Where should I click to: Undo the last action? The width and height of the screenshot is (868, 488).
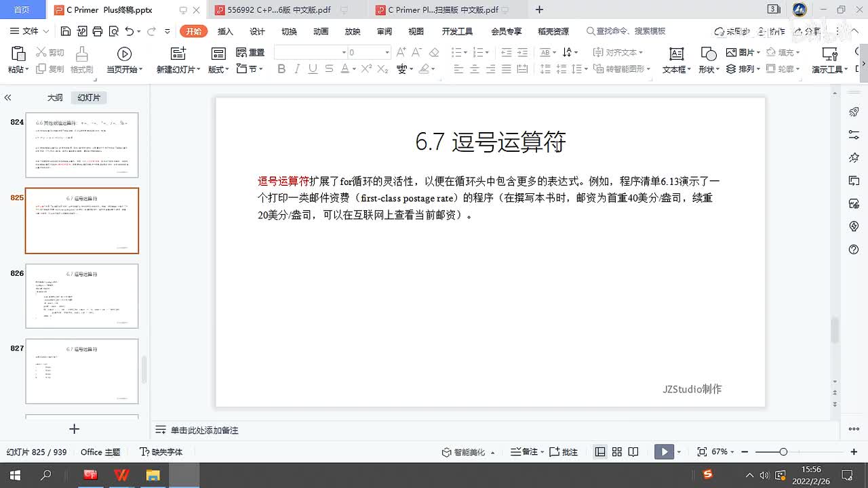[x=130, y=31]
